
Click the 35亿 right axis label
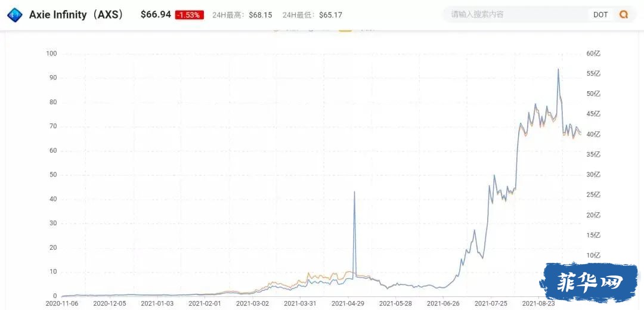pyautogui.click(x=594, y=155)
